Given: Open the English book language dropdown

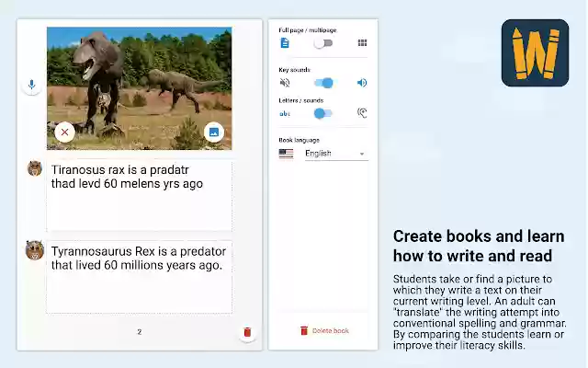Looking at the screenshot, I should (336, 154).
